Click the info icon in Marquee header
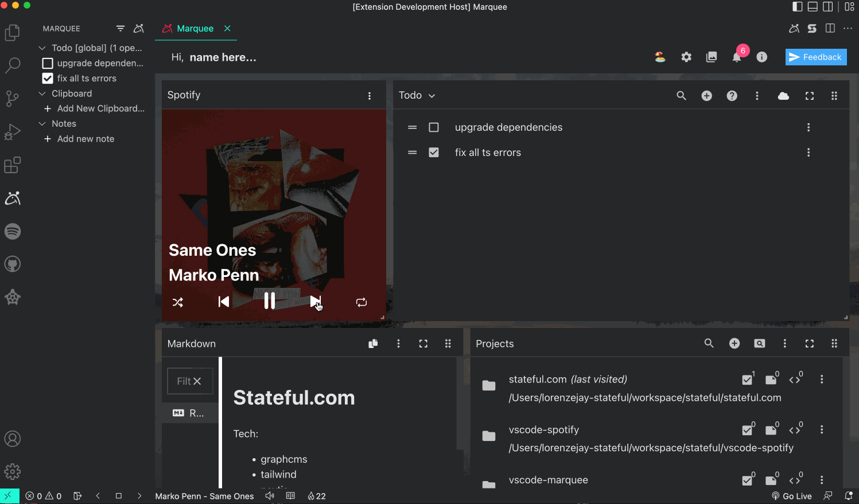859x504 pixels. click(x=762, y=57)
